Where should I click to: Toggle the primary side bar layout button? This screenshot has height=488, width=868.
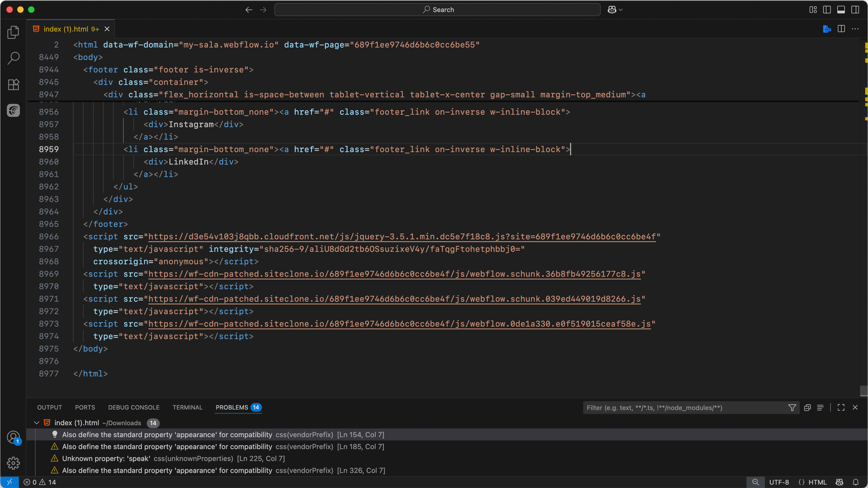tap(827, 9)
